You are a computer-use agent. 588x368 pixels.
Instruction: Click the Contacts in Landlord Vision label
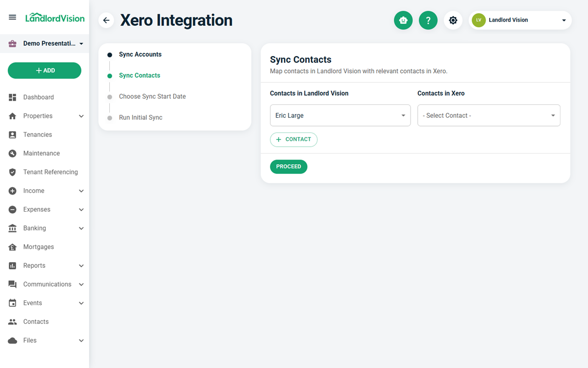(309, 93)
